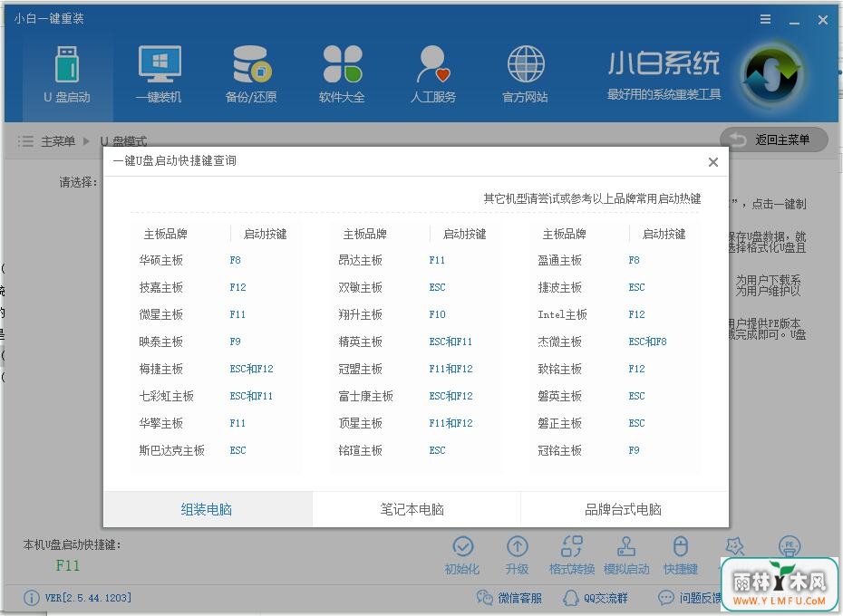
Task: Click the green F11 local hotkey value
Action: (x=68, y=565)
